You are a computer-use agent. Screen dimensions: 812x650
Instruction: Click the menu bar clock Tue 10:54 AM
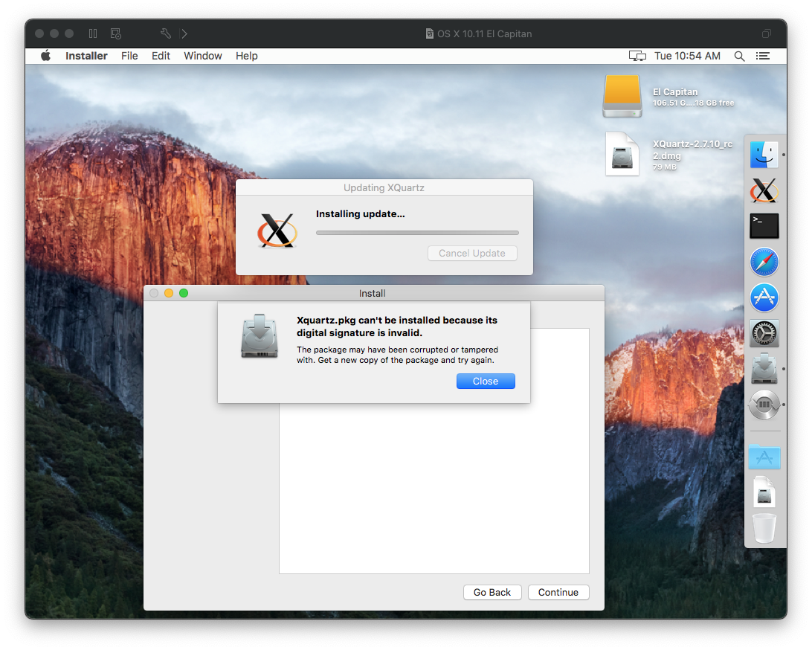click(687, 56)
